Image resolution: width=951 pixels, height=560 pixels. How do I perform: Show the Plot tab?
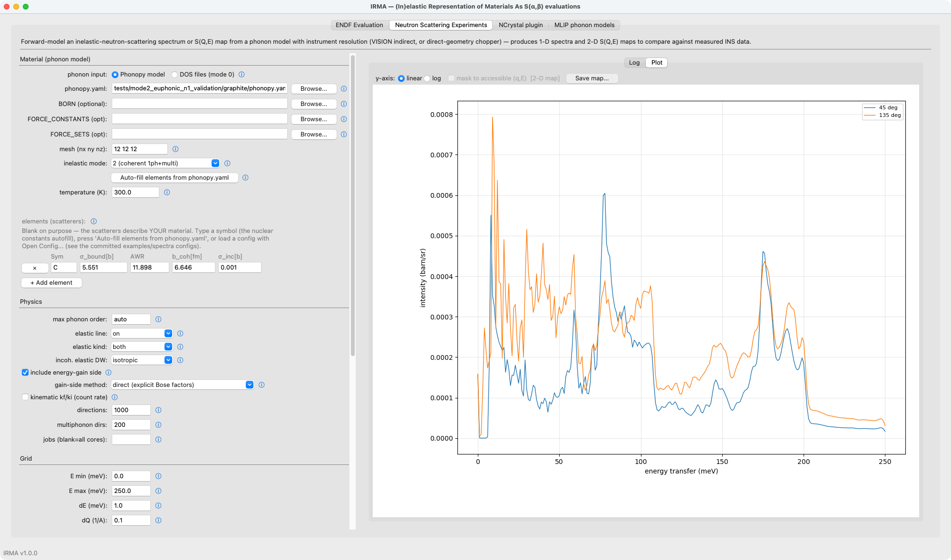coord(657,63)
